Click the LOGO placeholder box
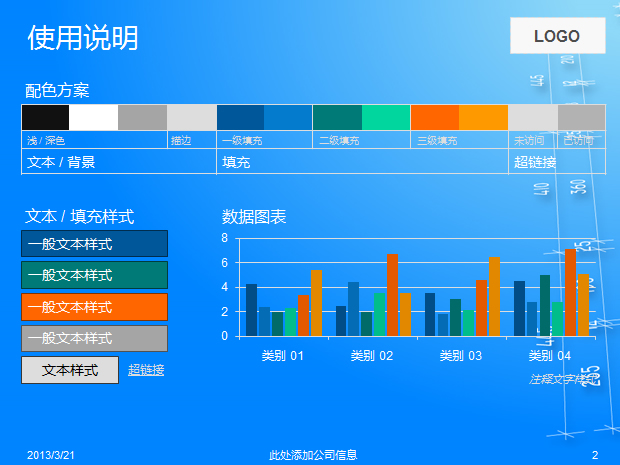 coord(558,36)
